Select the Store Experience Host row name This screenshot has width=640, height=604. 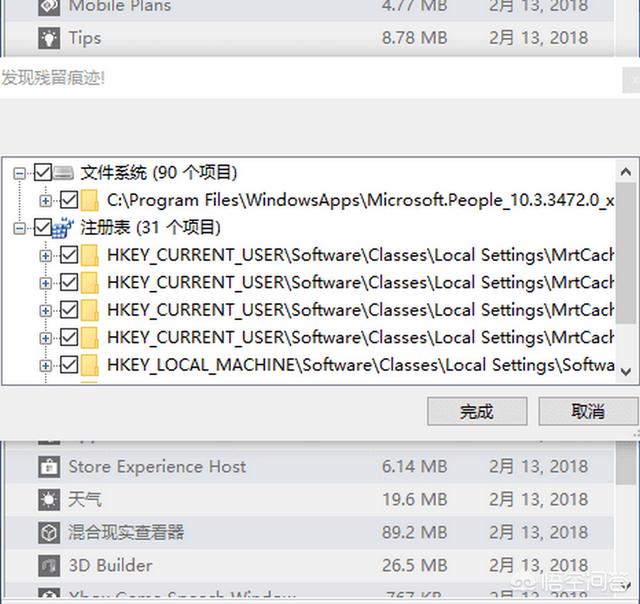point(157,466)
